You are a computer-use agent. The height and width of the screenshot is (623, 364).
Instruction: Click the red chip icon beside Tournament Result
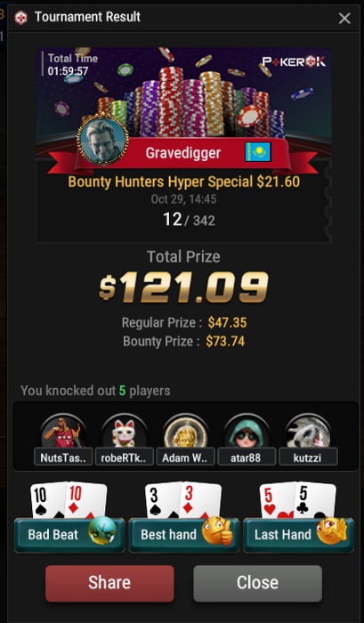(21, 18)
